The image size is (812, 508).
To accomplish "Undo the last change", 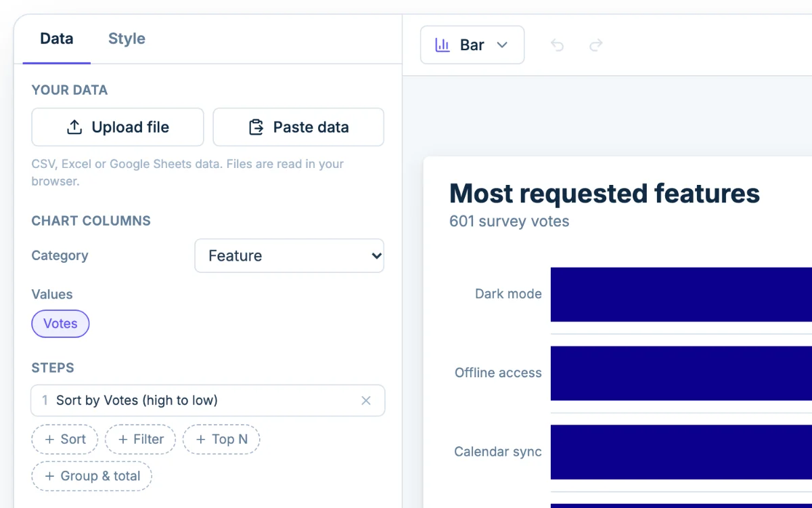I will pos(557,45).
